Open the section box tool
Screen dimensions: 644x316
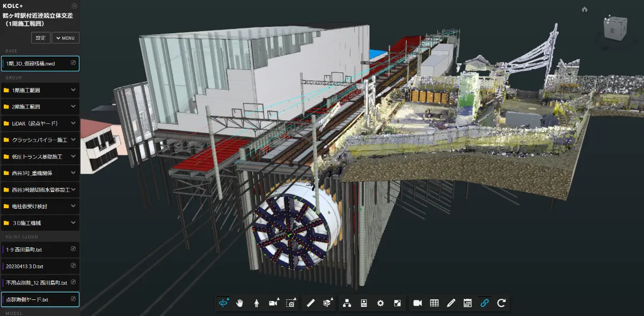tap(327, 303)
